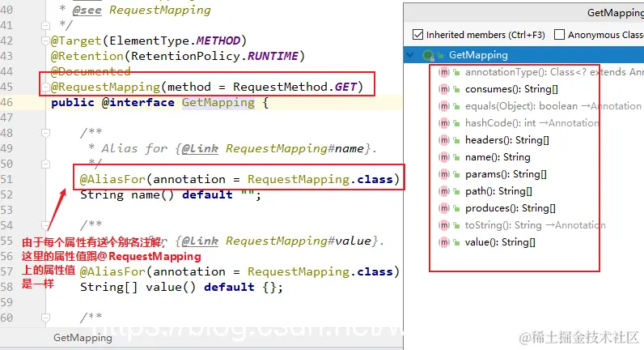Click public-visibility lock icon beside path()
Image resolution: width=644 pixels, height=350 pixels.
(456, 191)
